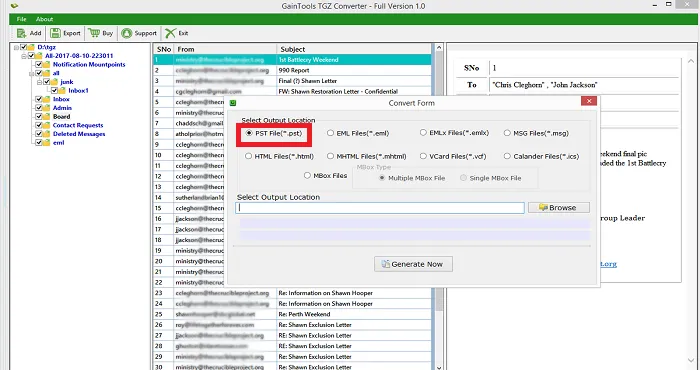Viewport: 700px width, 370px height.
Task: Select row 25 'Re: Perth Weekend'
Action: tap(292, 314)
